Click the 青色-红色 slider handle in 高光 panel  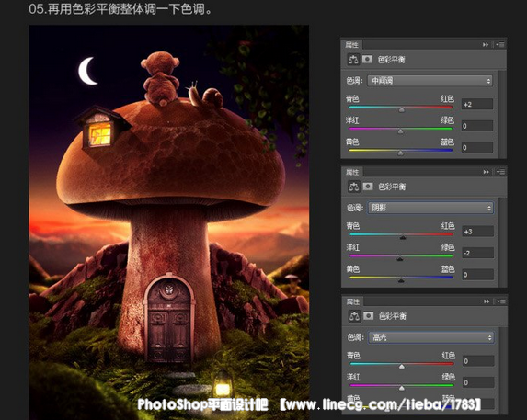coord(402,367)
